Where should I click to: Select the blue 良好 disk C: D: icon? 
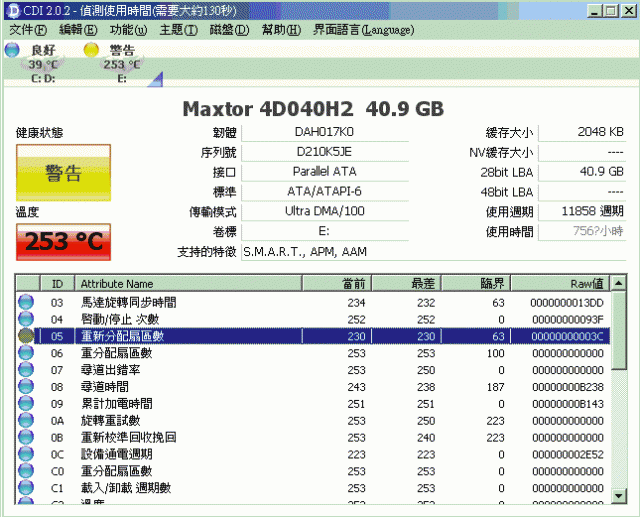pos(12,50)
